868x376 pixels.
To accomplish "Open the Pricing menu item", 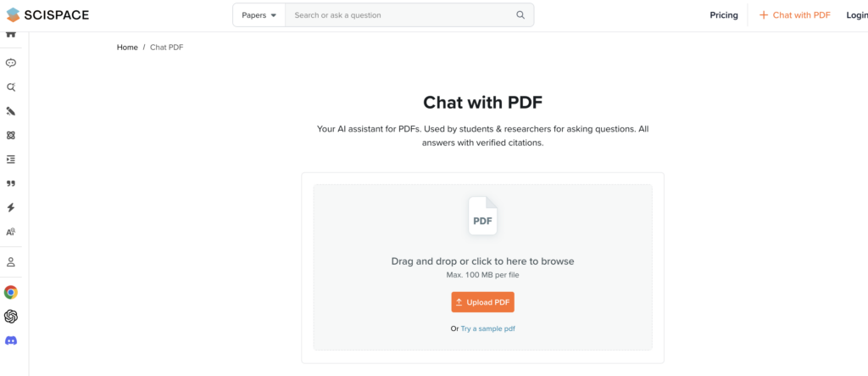I will (724, 15).
